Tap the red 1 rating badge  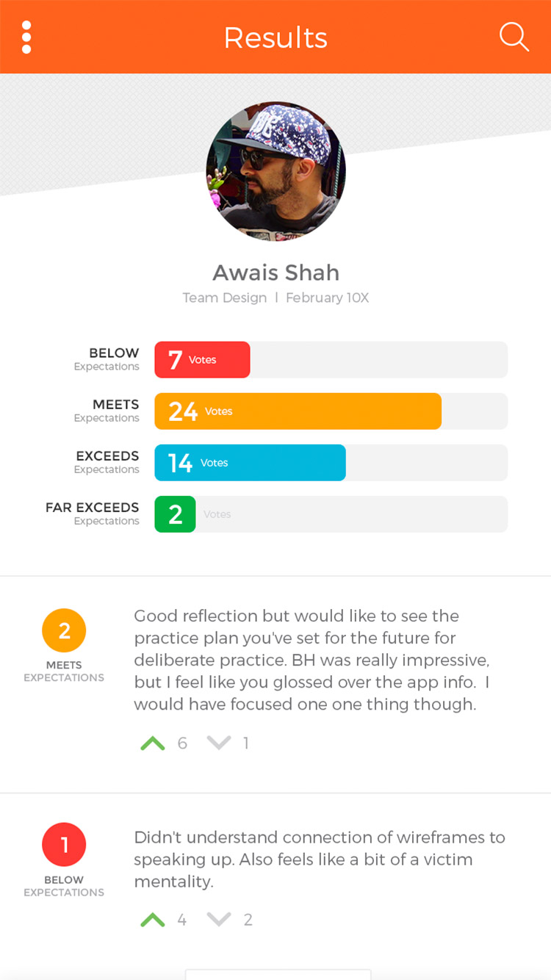pos(64,845)
